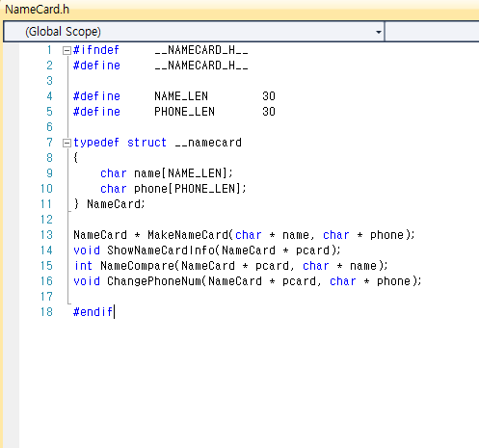Click the #define keyword on line 4

click(96, 96)
